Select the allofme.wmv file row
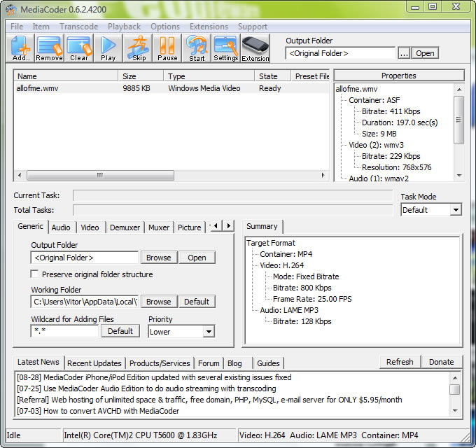This screenshot has width=476, height=448. point(171,88)
